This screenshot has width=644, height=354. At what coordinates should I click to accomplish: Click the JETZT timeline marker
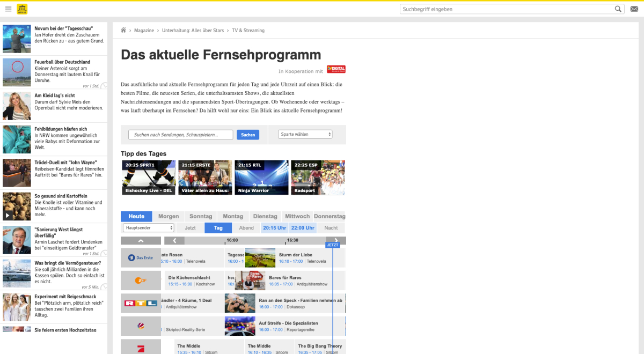point(333,245)
